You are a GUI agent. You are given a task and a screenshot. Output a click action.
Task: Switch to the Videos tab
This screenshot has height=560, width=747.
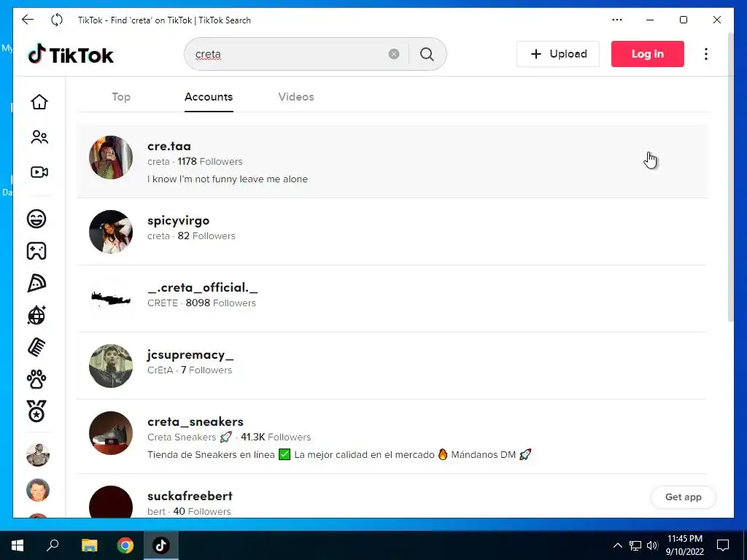[296, 97]
